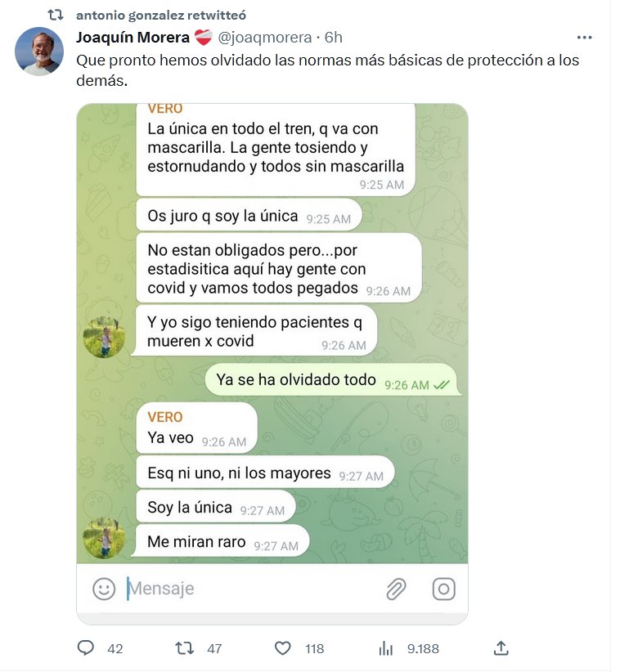This screenshot has height=672, width=620.
Task: Click the emoji smiley icon in message bar
Action: (104, 589)
